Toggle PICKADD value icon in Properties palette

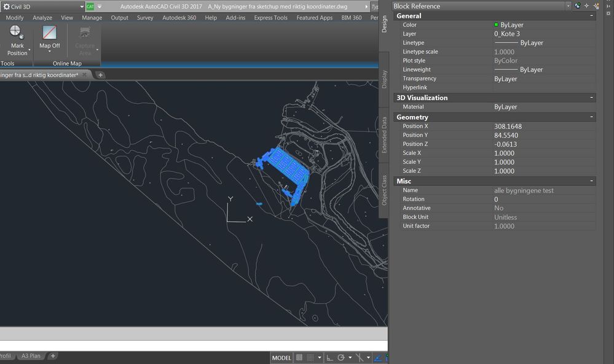(578, 6)
